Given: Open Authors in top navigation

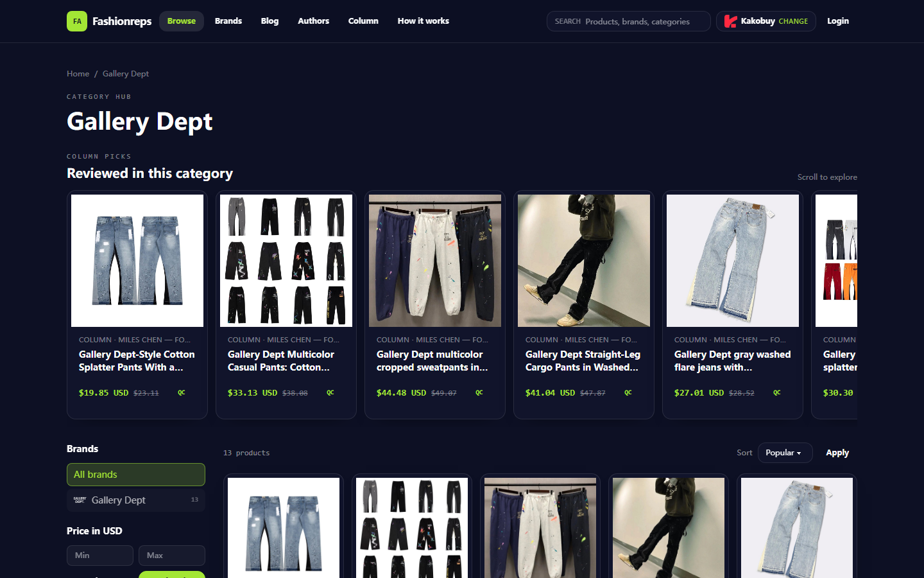Looking at the screenshot, I should [x=313, y=21].
